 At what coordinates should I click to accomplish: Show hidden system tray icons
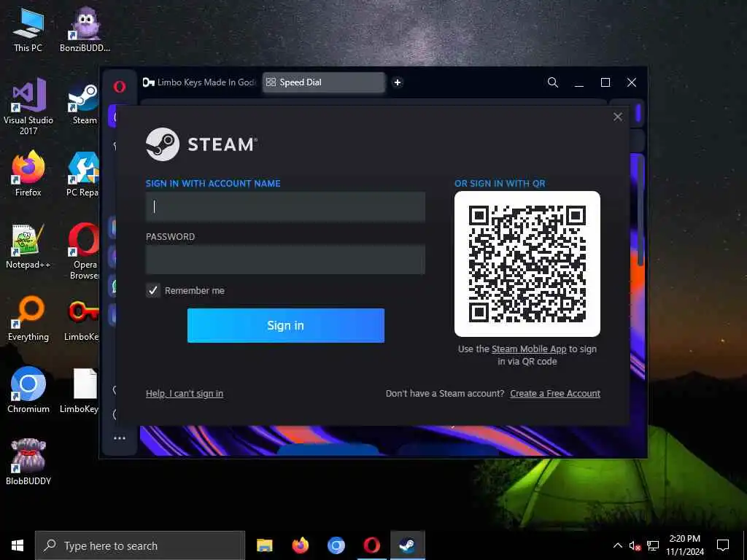coord(617,545)
